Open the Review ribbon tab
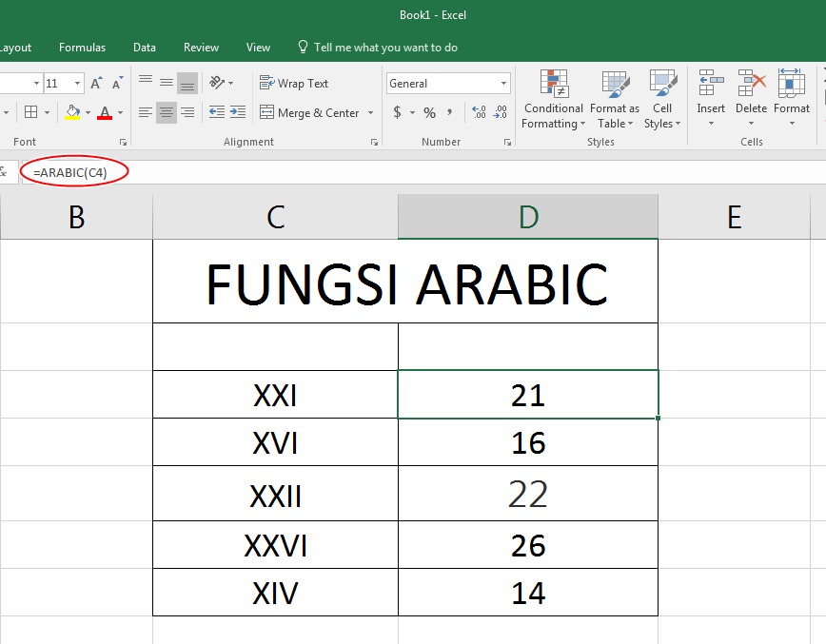 coord(201,47)
